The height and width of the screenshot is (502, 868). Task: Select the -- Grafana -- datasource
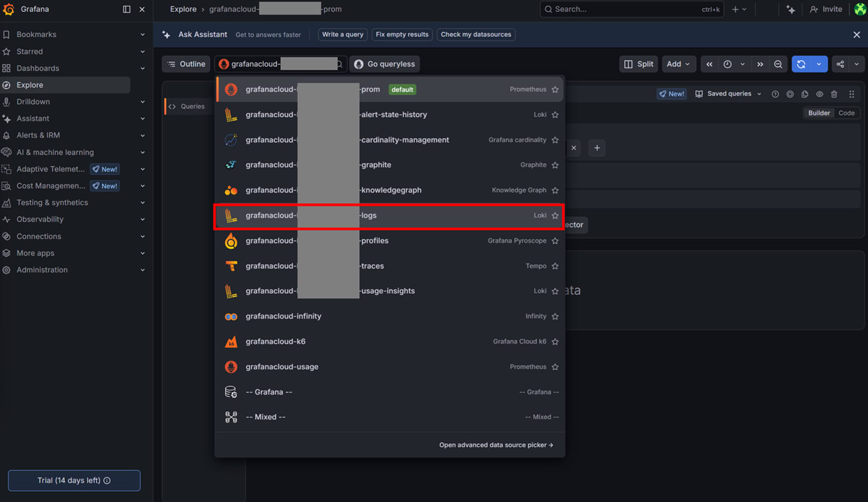(x=389, y=392)
